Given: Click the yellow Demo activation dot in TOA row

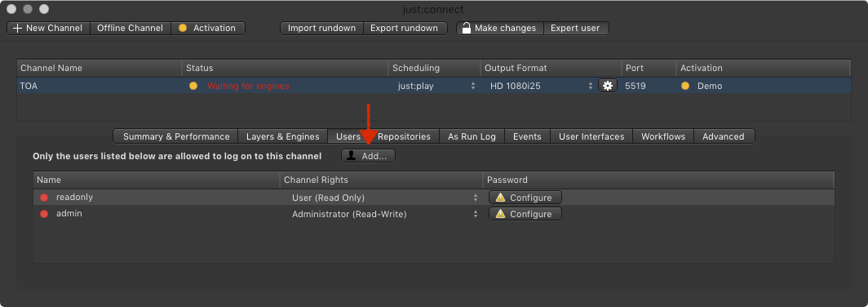Looking at the screenshot, I should 685,86.
